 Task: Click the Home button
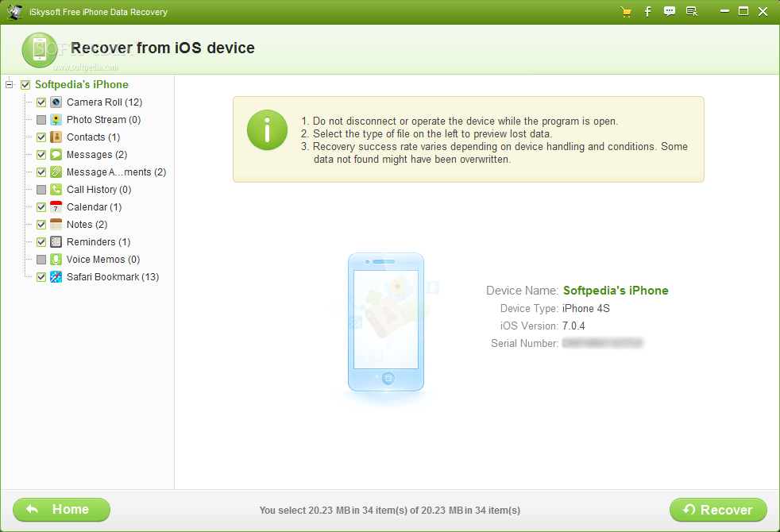pos(61,510)
